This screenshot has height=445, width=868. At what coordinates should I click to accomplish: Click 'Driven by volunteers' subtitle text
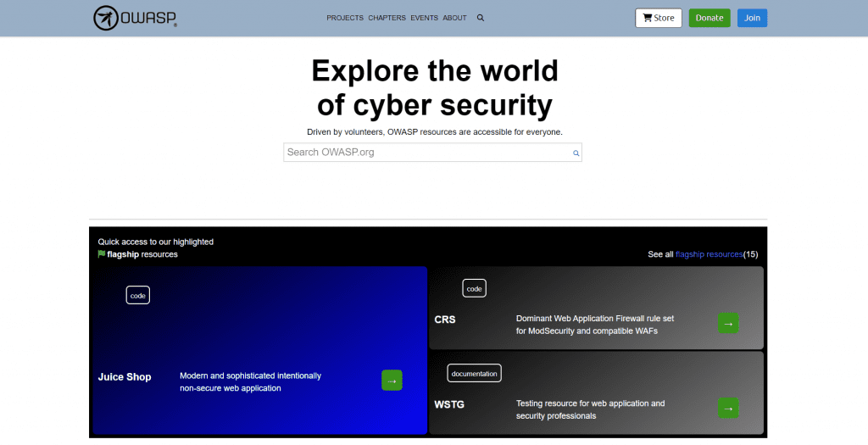[x=435, y=131]
